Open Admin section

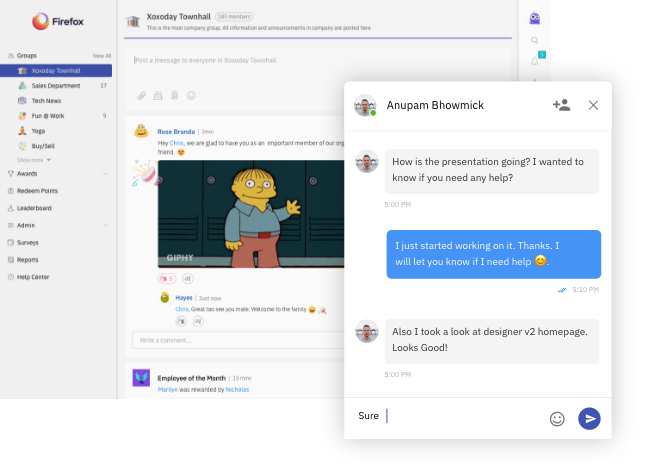pyautogui.click(x=26, y=225)
